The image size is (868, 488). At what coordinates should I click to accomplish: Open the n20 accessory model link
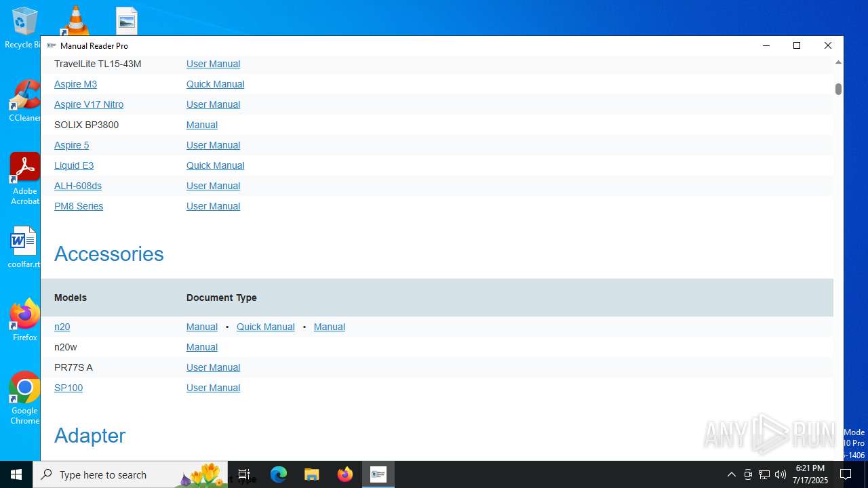[x=62, y=327]
